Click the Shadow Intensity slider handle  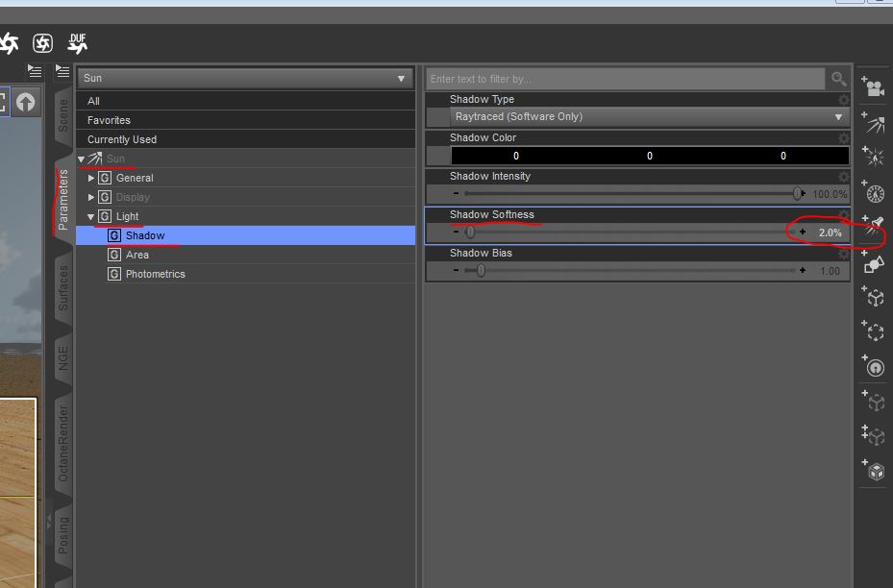point(797,193)
